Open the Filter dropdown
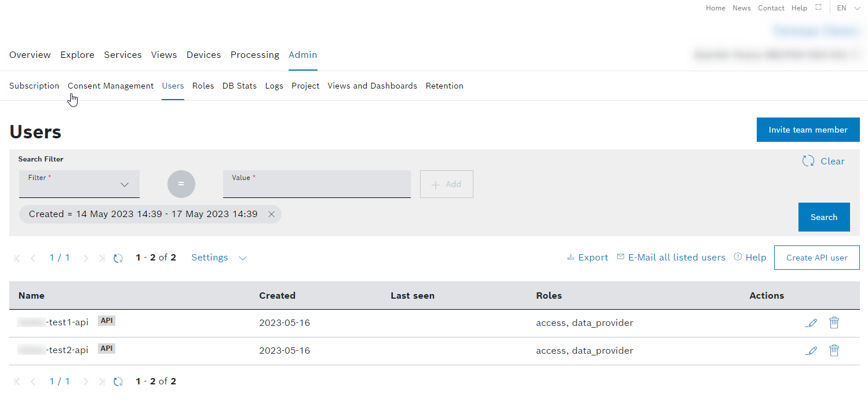Image resolution: width=868 pixels, height=400 pixels. point(79,184)
